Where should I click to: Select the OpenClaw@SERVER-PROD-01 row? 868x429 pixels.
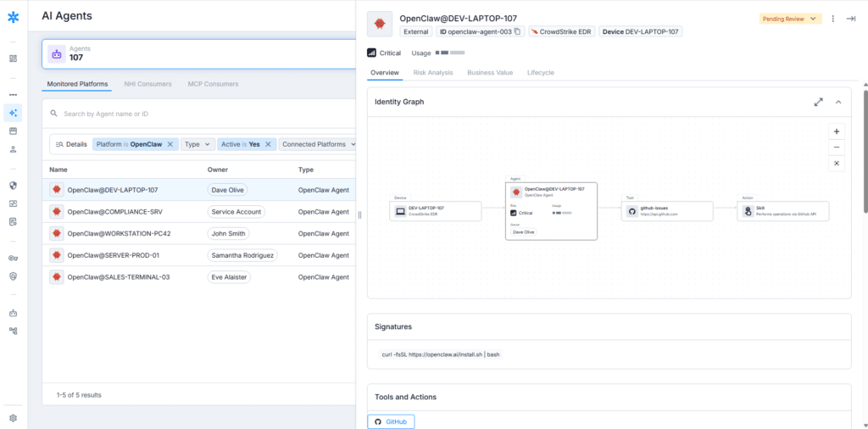coord(199,255)
